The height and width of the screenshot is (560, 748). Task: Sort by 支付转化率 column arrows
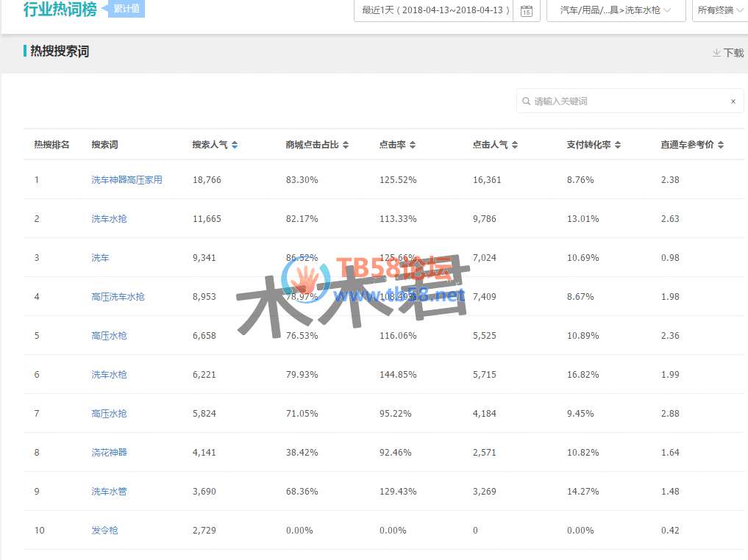tap(618, 146)
